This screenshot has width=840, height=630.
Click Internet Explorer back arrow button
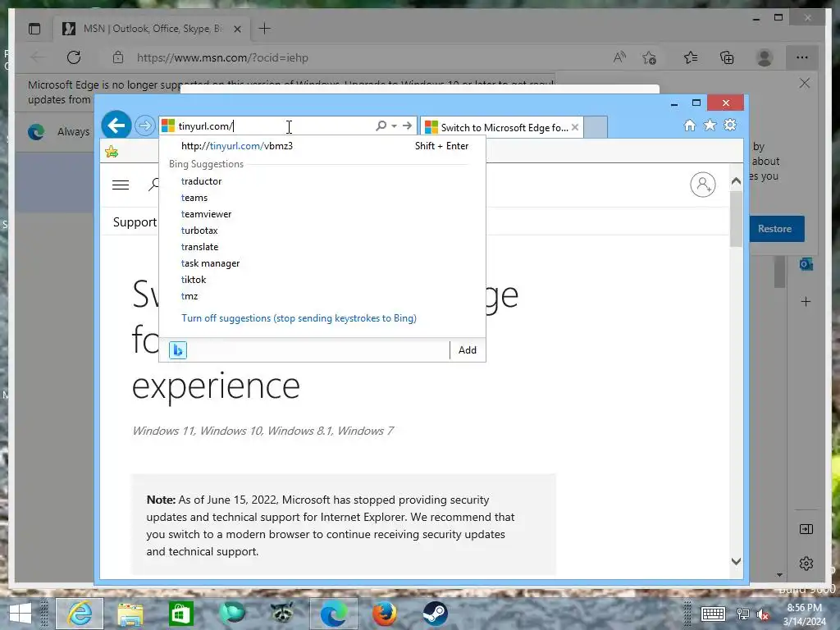click(116, 126)
